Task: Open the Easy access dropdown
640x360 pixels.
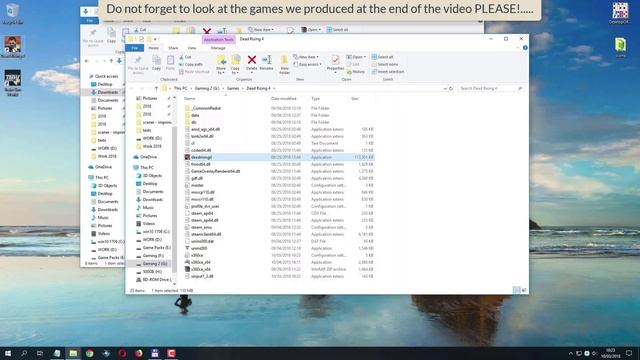Action: pos(308,64)
